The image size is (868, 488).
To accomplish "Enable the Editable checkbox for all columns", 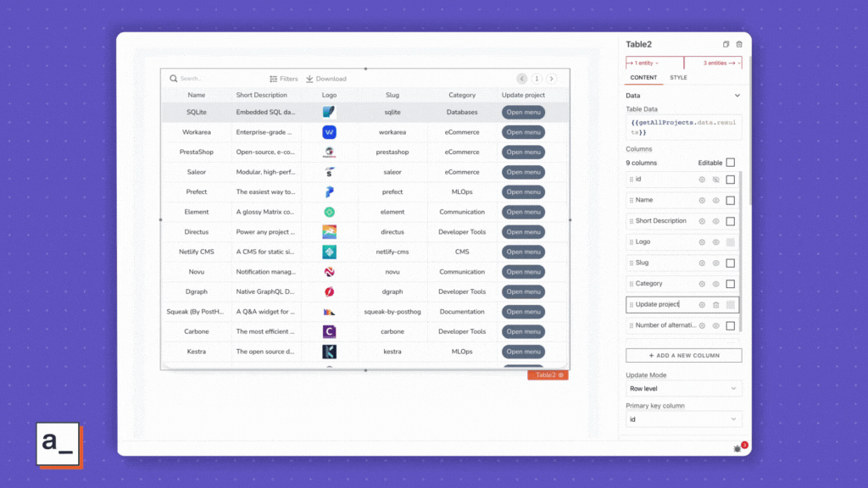I will (731, 163).
